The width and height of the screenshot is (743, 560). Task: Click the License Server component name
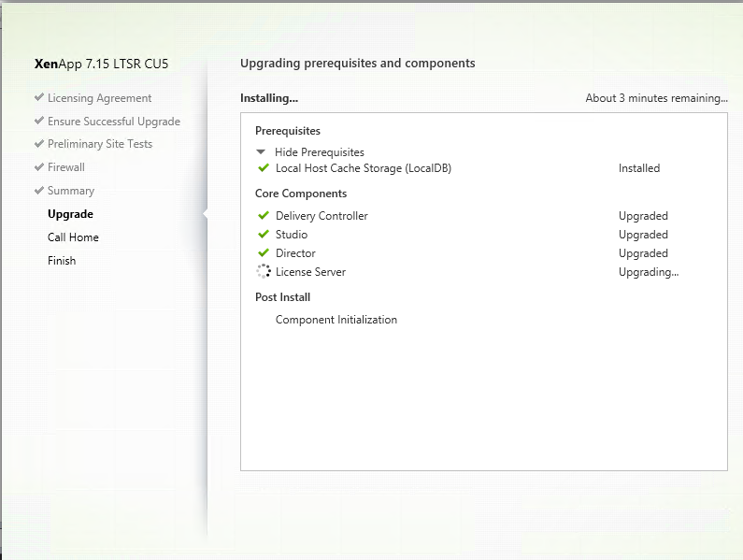pyautogui.click(x=311, y=272)
